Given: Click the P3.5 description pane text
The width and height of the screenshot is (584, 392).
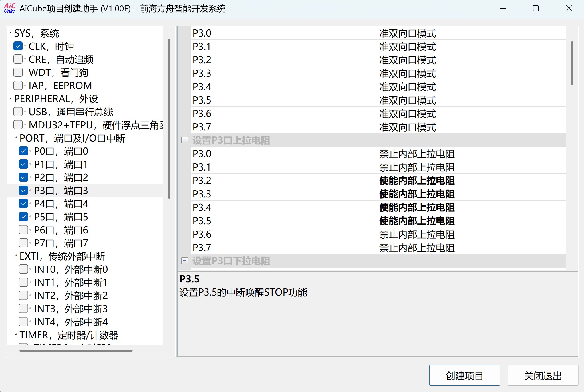Looking at the screenshot, I should coord(243,292).
